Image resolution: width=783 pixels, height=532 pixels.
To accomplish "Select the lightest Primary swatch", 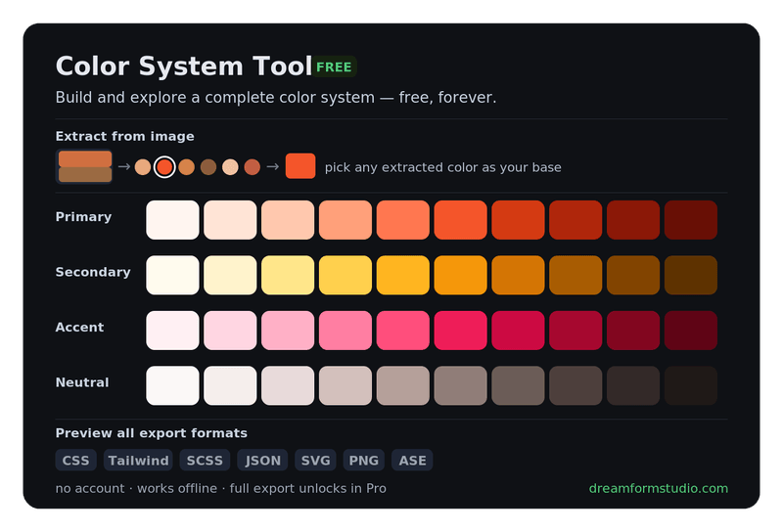I will pyautogui.click(x=173, y=220).
